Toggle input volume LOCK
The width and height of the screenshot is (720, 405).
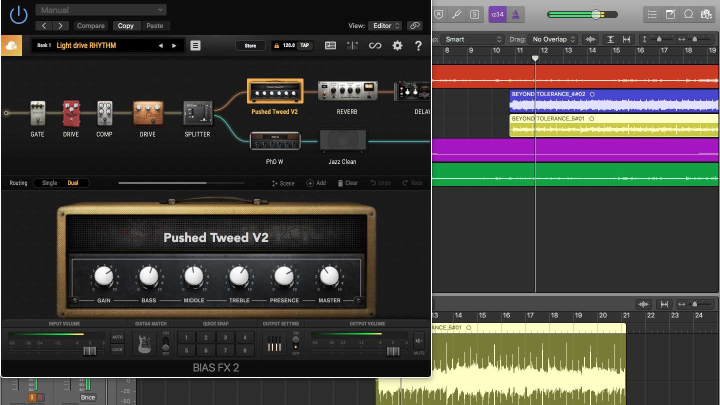pos(118,349)
